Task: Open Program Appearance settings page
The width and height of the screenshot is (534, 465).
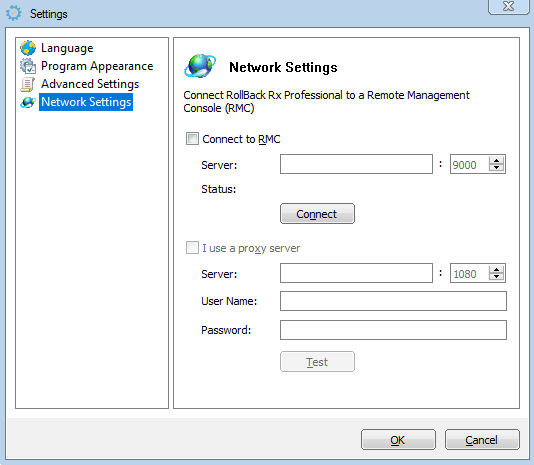Action: (x=97, y=66)
